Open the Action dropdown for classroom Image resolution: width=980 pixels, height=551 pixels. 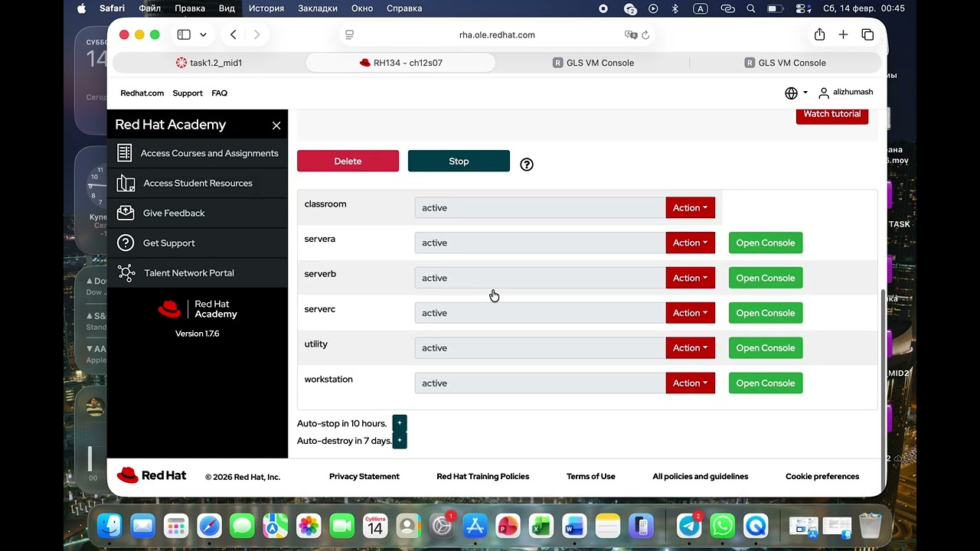690,207
